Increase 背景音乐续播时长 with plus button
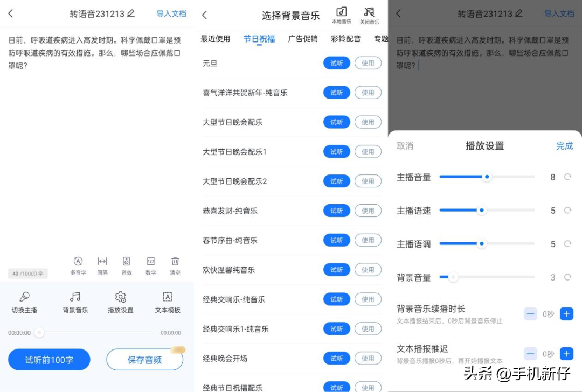The image size is (582, 392). [x=566, y=314]
